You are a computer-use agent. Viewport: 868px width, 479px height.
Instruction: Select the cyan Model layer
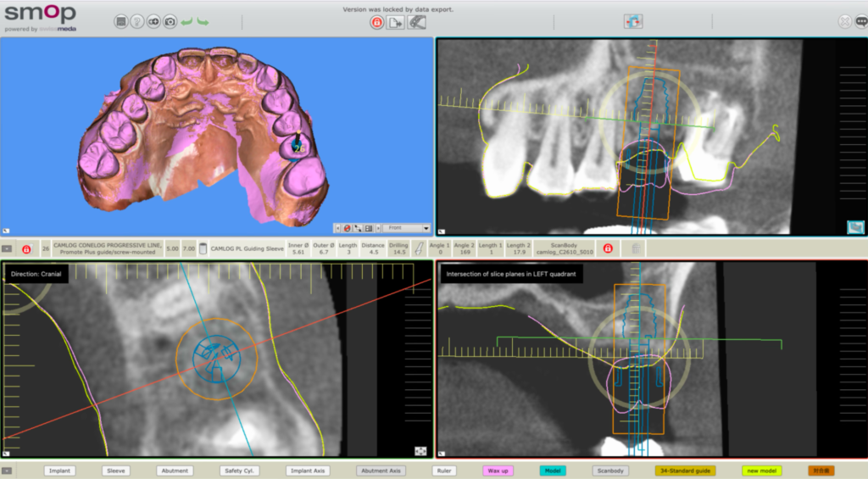553,471
